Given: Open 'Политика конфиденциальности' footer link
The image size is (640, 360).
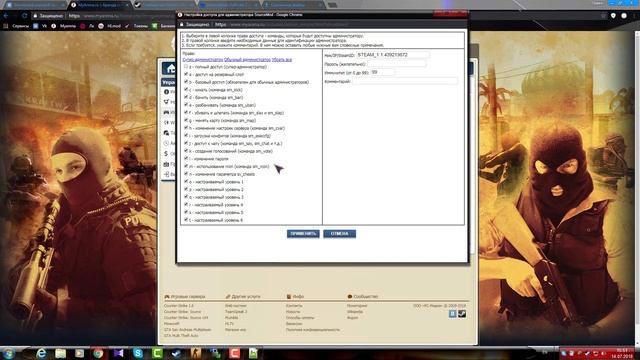Looking at the screenshot, I should pos(313,329).
